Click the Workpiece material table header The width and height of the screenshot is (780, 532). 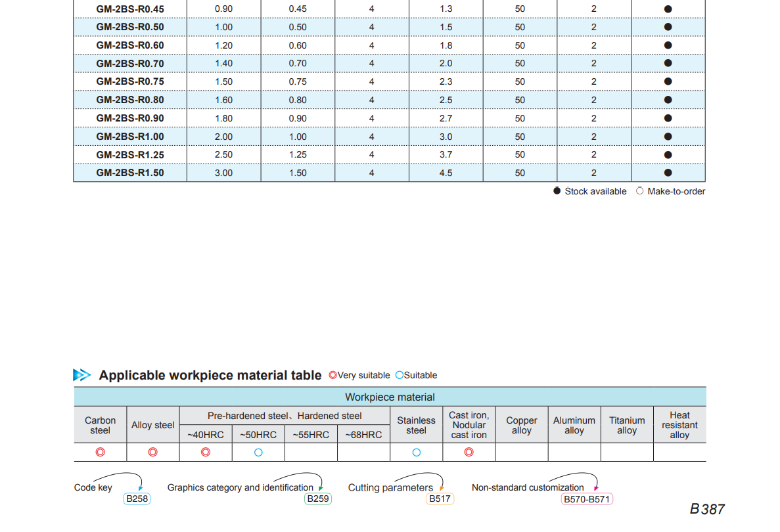[390, 397]
